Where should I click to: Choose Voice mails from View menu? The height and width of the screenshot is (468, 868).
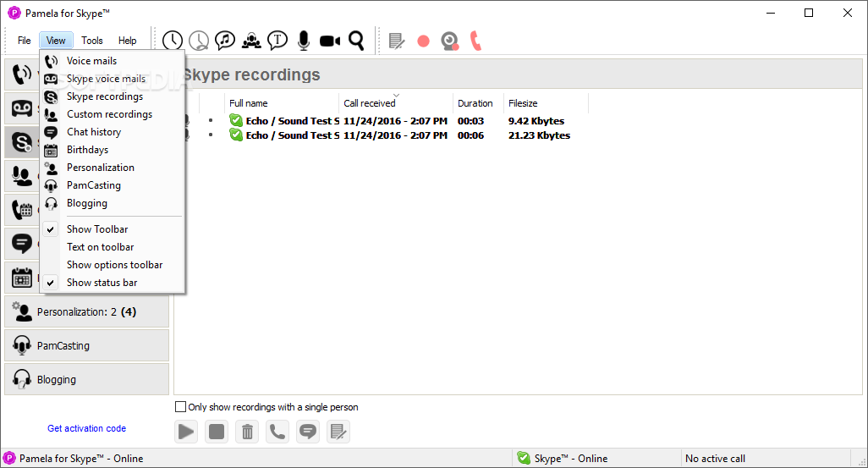click(113, 61)
